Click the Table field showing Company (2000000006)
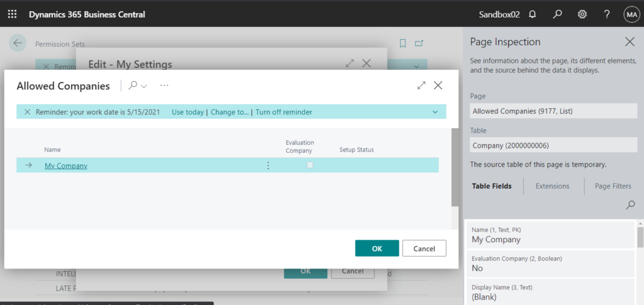The height and width of the screenshot is (305, 644). 553,145
